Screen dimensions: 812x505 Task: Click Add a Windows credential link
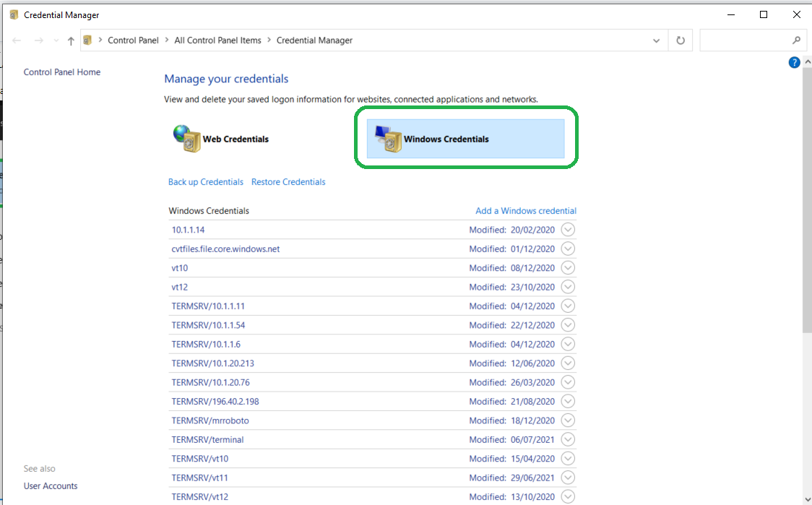coord(526,211)
